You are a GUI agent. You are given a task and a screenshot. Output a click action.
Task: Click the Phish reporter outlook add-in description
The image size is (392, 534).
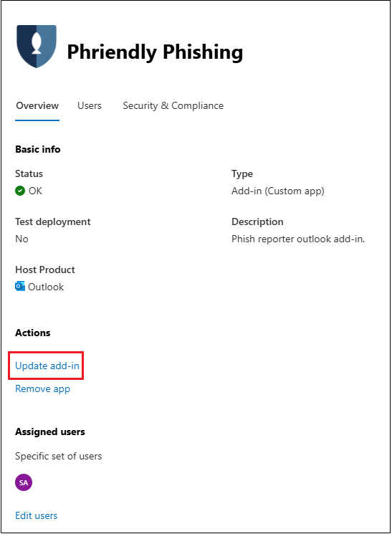tap(298, 239)
